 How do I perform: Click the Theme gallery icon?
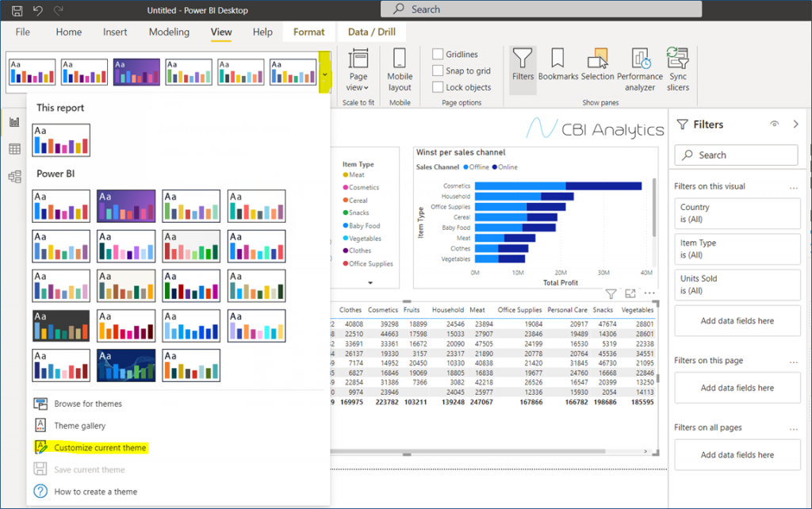(40, 425)
